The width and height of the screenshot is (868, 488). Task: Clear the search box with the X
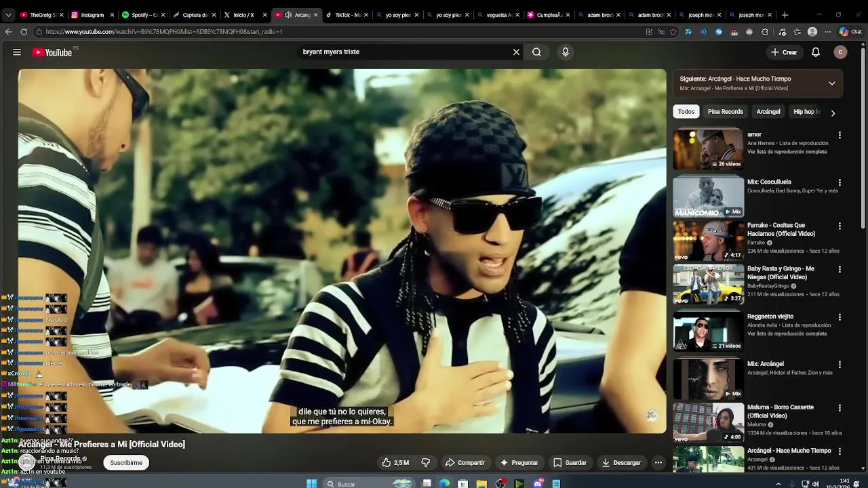516,52
